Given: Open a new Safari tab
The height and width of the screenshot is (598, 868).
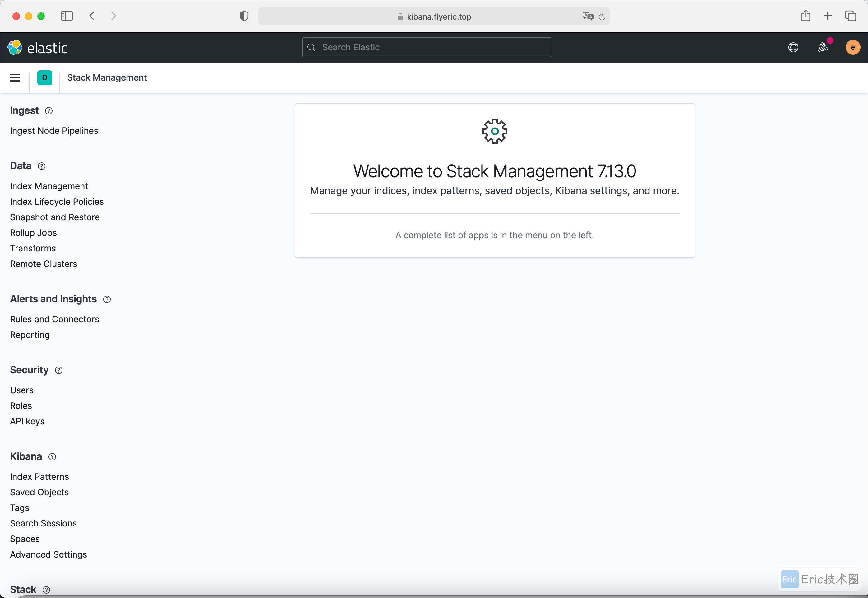Looking at the screenshot, I should (828, 16).
